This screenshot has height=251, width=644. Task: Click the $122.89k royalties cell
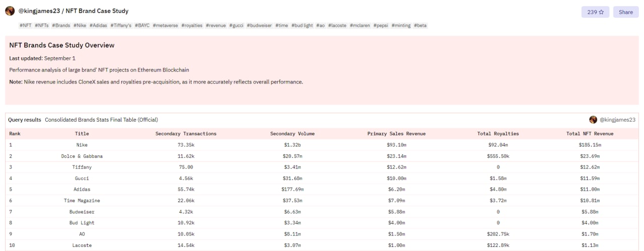point(498,245)
